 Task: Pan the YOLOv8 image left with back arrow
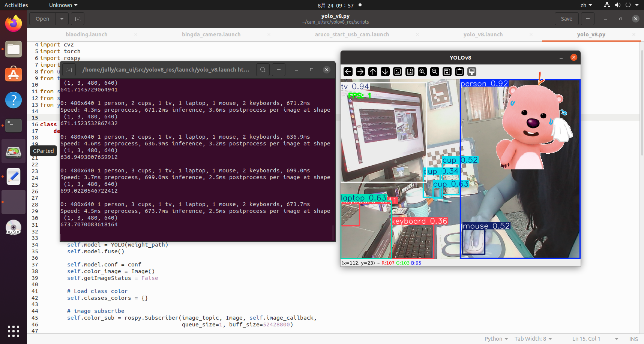(348, 72)
